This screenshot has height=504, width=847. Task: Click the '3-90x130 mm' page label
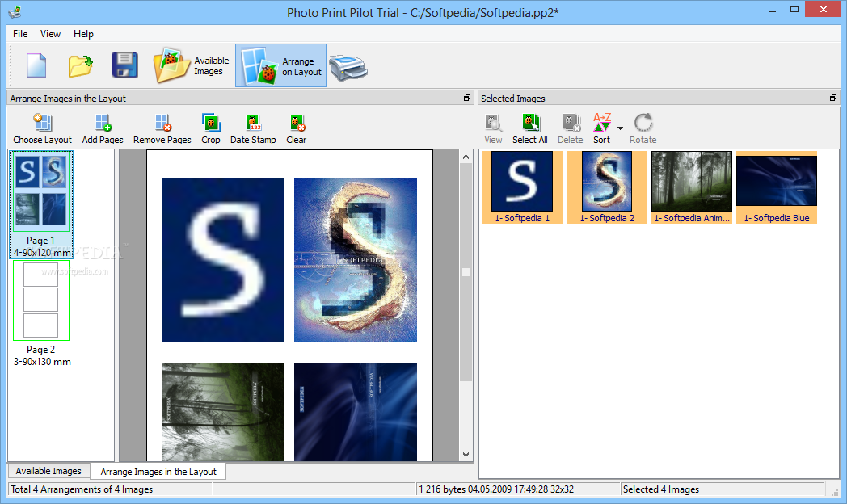tap(42, 362)
